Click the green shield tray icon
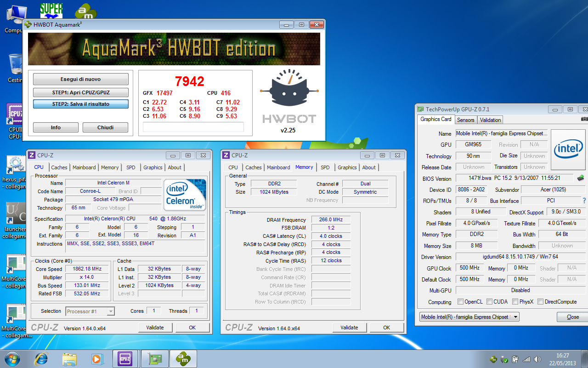Image resolution: width=588 pixels, height=368 pixels. [x=504, y=359]
